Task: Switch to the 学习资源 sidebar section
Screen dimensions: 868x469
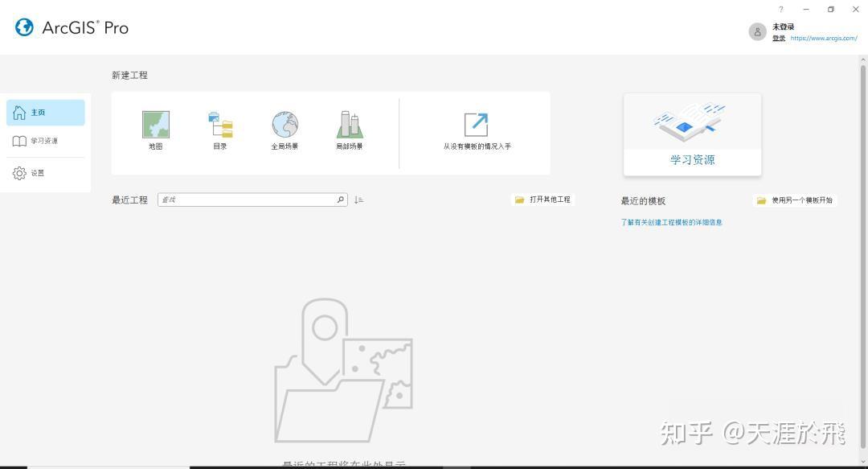Action: 45,141
